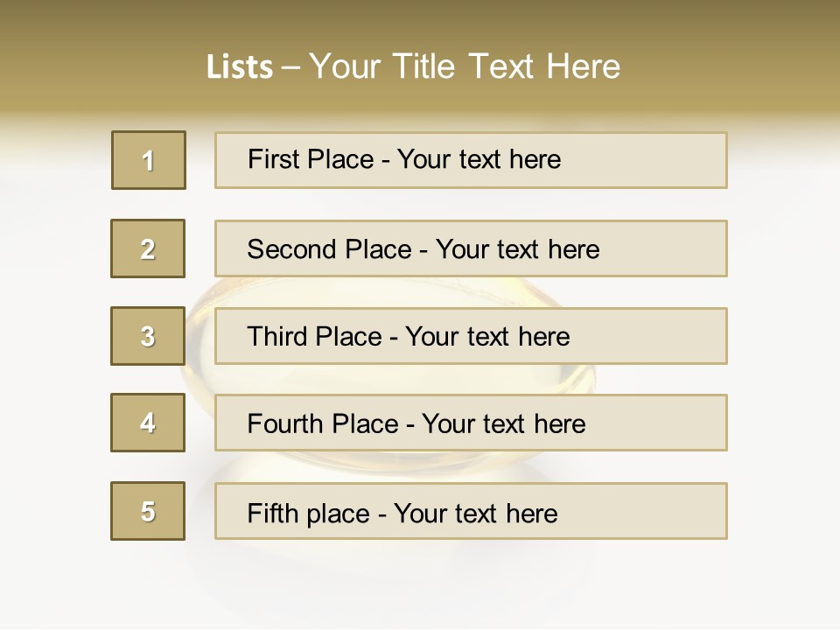Viewport: 840px width, 630px height.
Task: Click the Fourth Place text bar
Action: tap(471, 423)
